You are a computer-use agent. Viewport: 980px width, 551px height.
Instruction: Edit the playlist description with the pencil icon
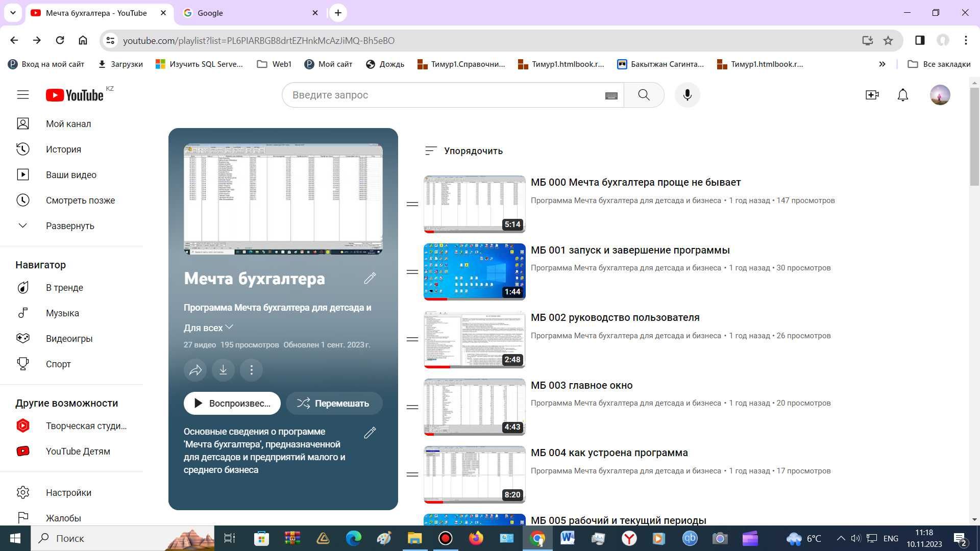370,433
